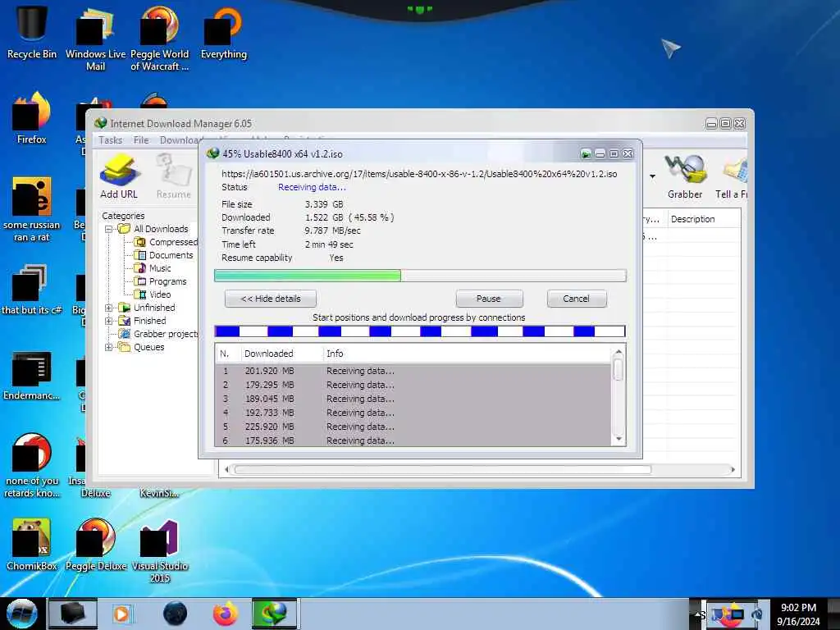Click the Tell a Friend toolbar icon

(x=733, y=176)
